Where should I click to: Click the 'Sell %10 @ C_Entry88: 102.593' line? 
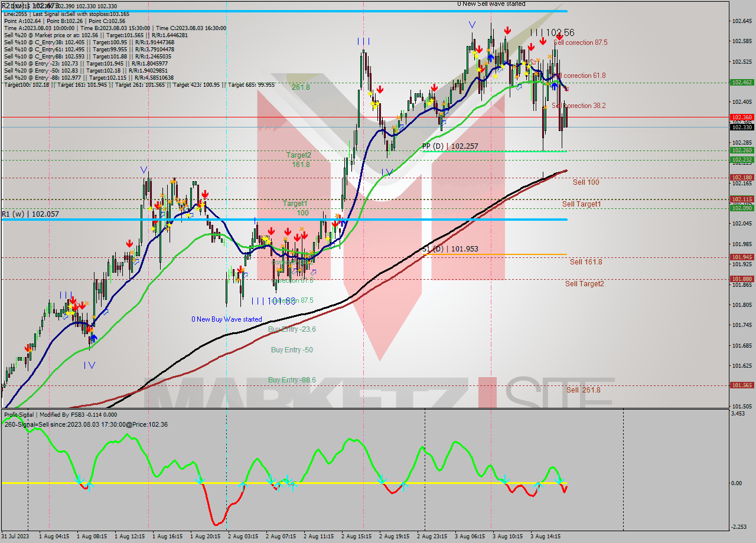[x=87, y=56]
